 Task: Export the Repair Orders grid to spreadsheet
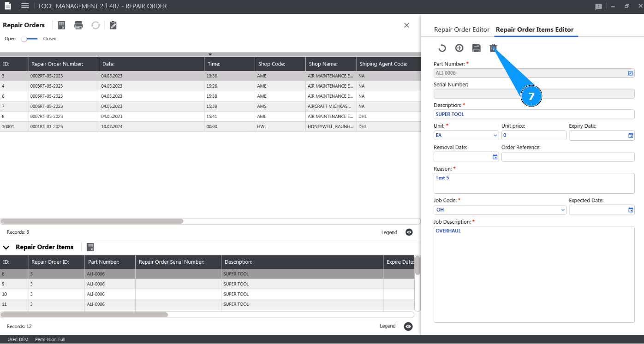[x=62, y=25]
